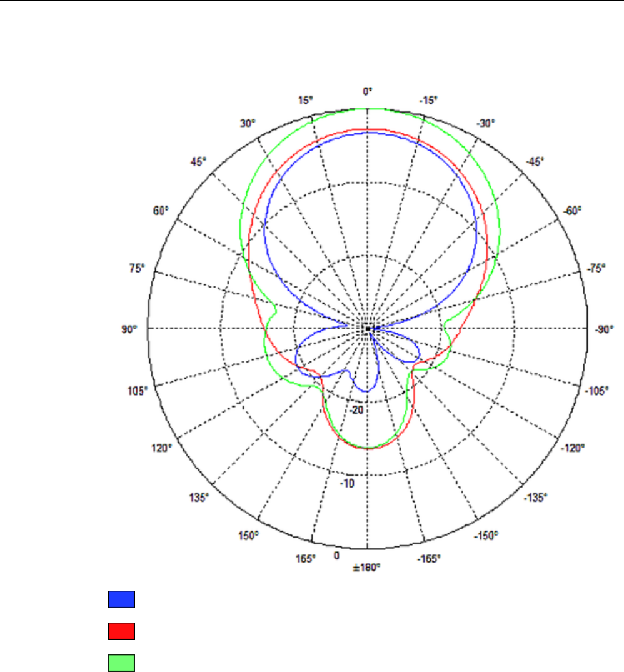Click the -120° angle label

573,448
